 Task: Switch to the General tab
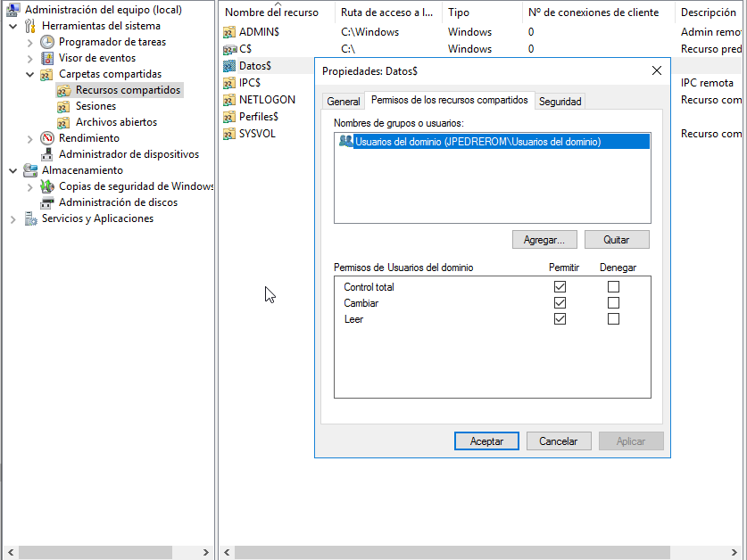343,102
